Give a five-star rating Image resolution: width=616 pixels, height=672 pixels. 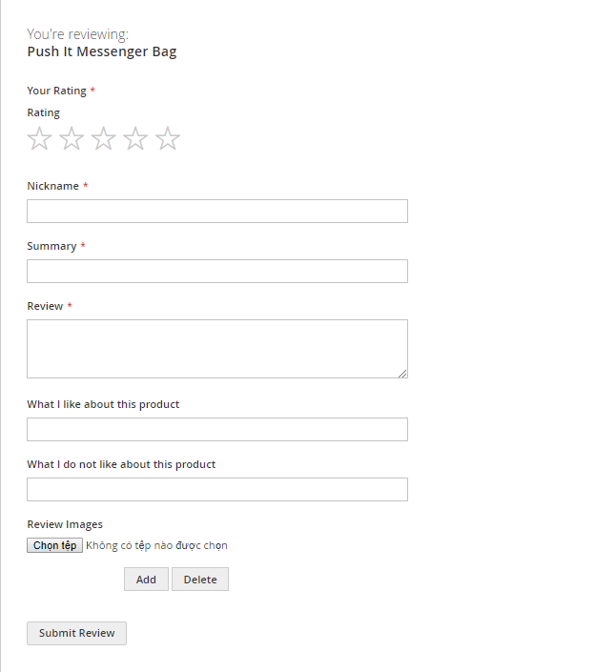(x=168, y=139)
